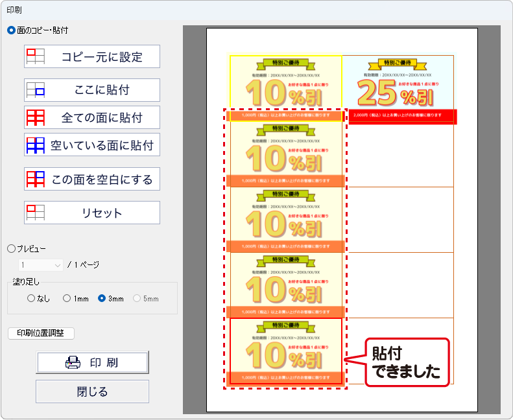Image resolution: width=513 pixels, height=420 pixels.
Task: Select the プレビュー radio button
Action: [11, 248]
